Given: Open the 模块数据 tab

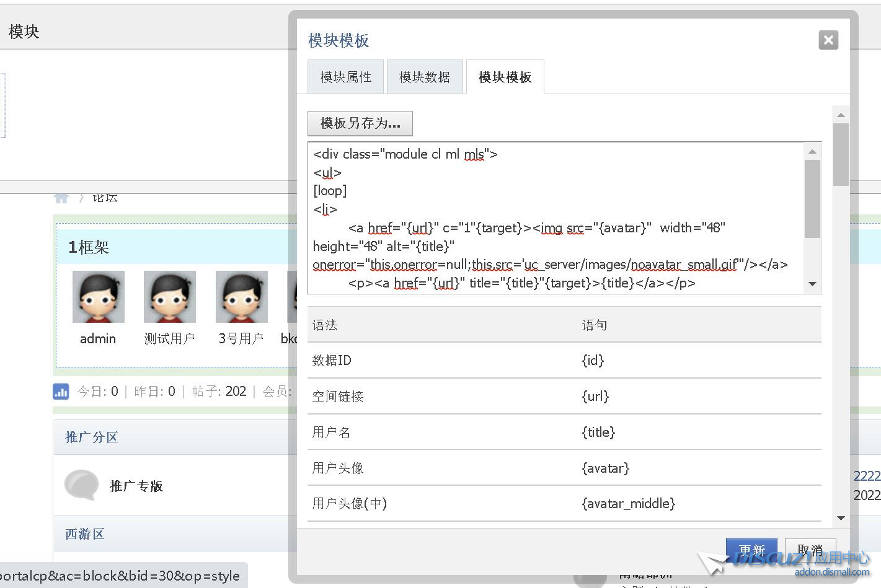Looking at the screenshot, I should [x=425, y=77].
